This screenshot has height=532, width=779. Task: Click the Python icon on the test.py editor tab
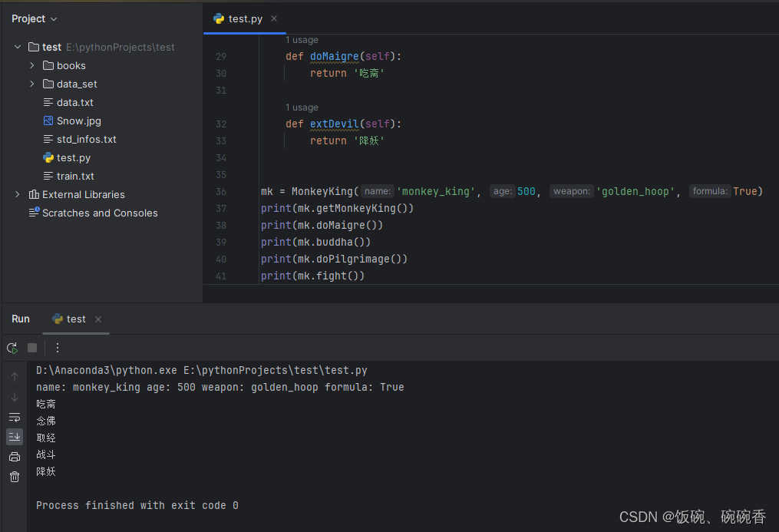[219, 18]
